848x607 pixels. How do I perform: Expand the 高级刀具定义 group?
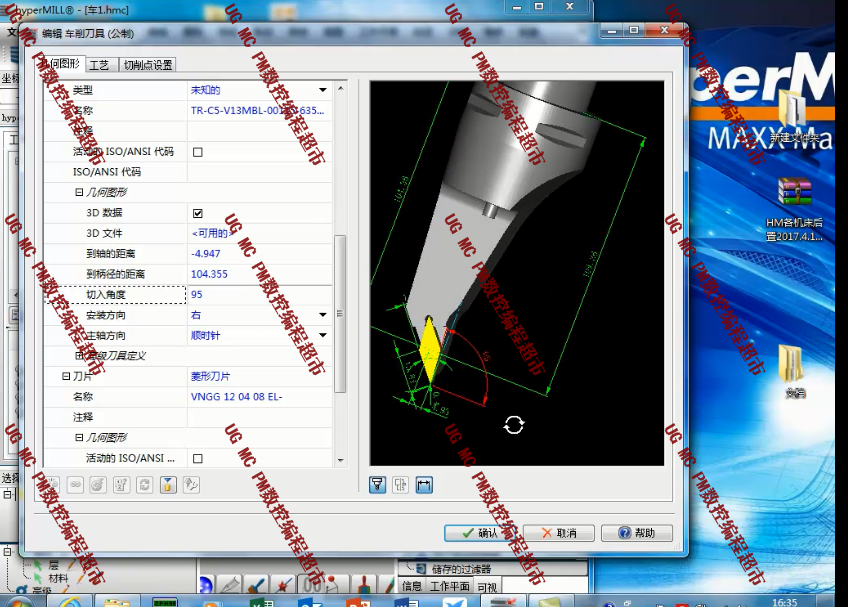point(79,355)
